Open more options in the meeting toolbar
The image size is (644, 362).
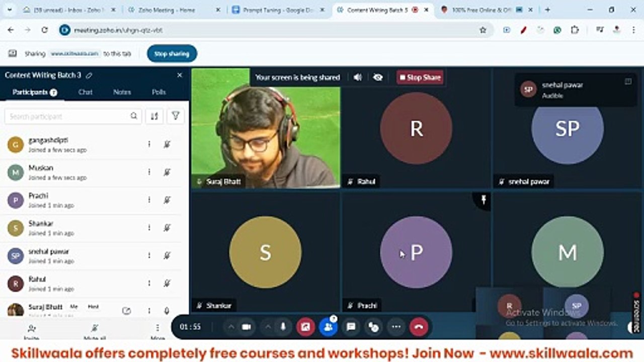pos(396,327)
